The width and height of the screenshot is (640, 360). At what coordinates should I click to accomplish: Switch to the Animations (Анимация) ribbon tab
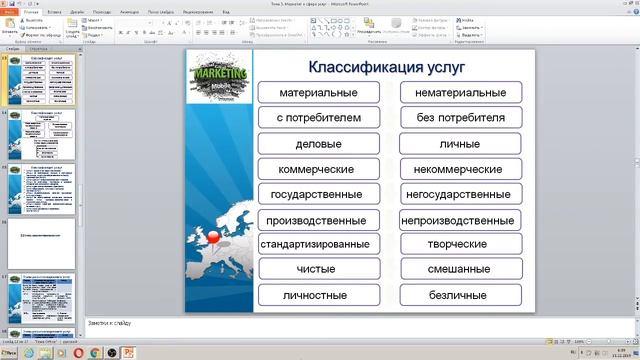click(x=129, y=12)
